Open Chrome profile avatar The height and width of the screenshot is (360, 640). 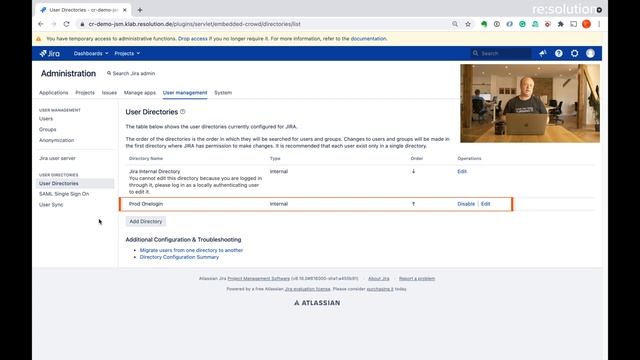(x=587, y=24)
